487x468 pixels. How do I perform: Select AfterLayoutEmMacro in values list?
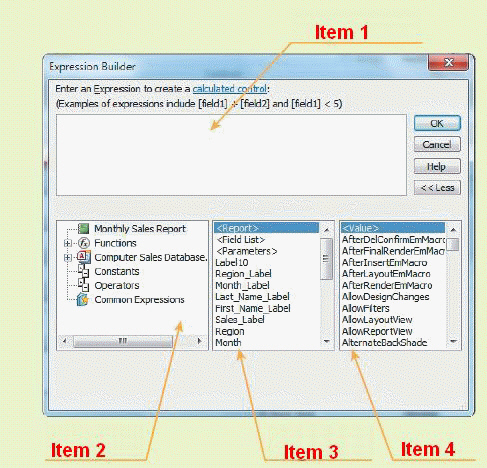tap(393, 274)
